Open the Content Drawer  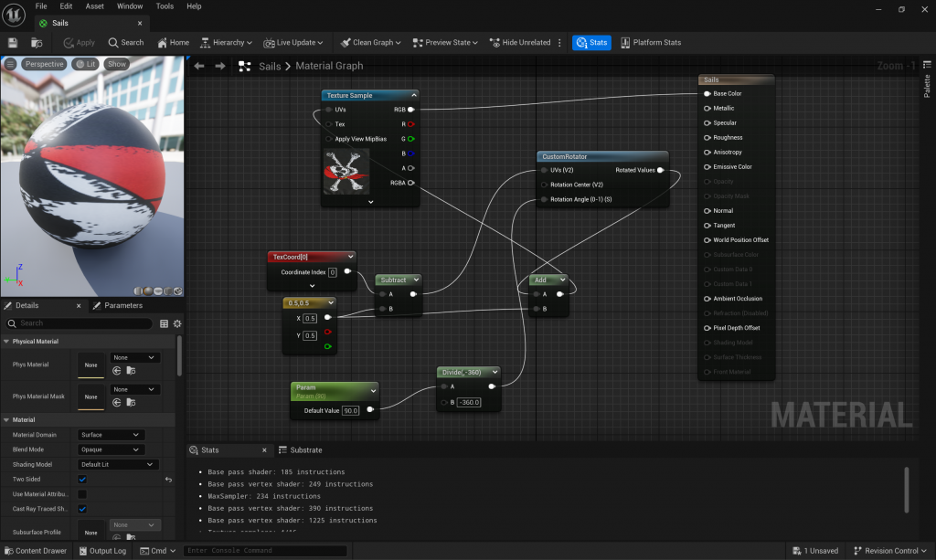pos(36,551)
